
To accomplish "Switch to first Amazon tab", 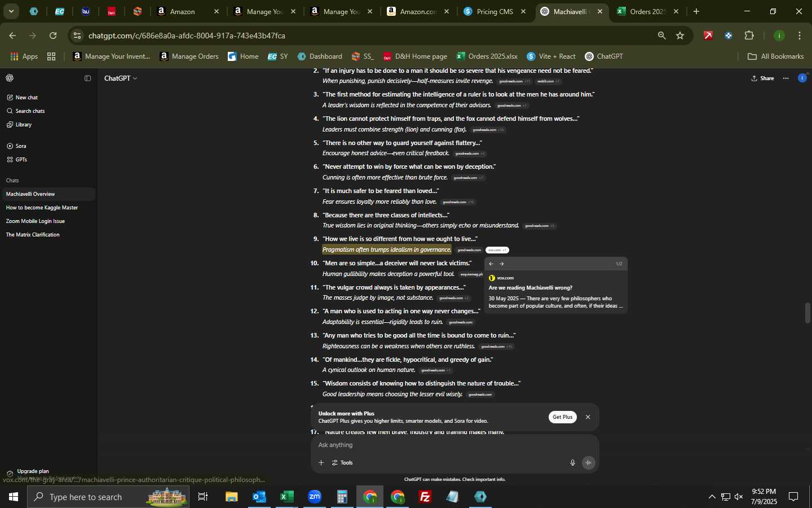I will coord(182,11).
